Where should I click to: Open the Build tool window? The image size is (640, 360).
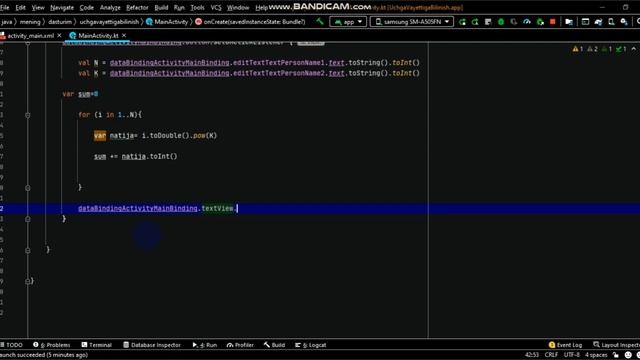[x=274, y=345]
